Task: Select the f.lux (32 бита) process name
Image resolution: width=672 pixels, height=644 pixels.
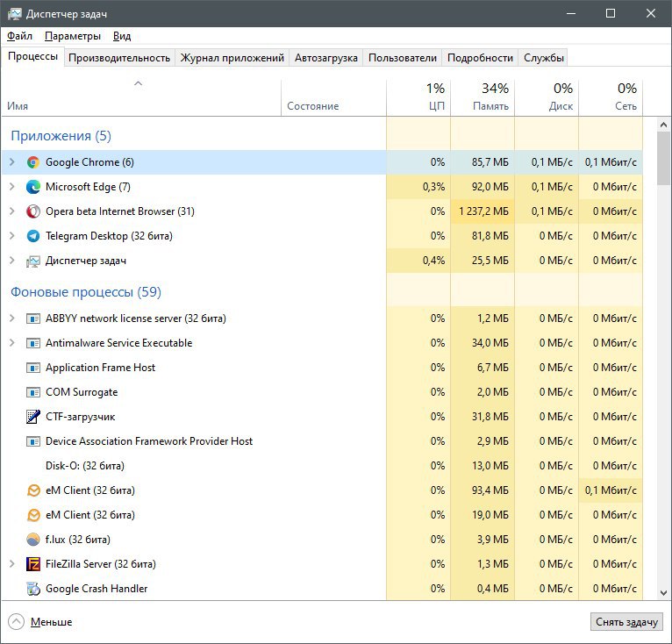Action: (77, 540)
